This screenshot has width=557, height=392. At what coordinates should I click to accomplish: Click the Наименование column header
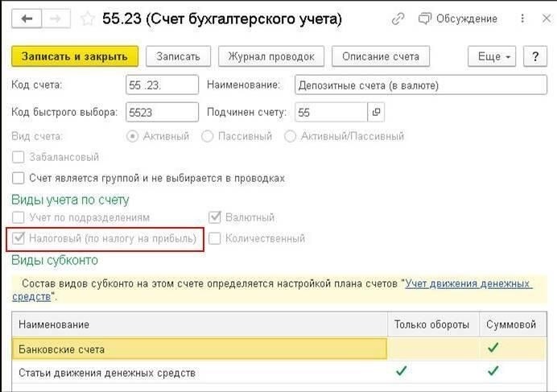pos(200,324)
